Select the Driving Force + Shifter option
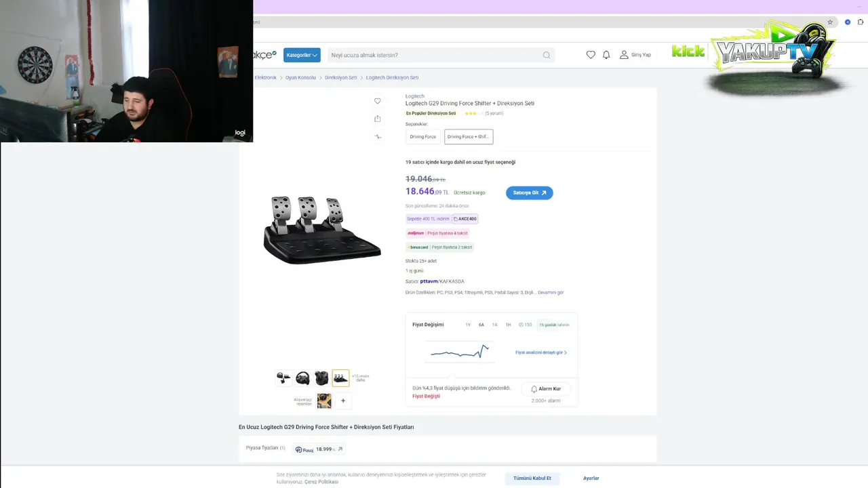The width and height of the screenshot is (868, 488). coord(469,137)
